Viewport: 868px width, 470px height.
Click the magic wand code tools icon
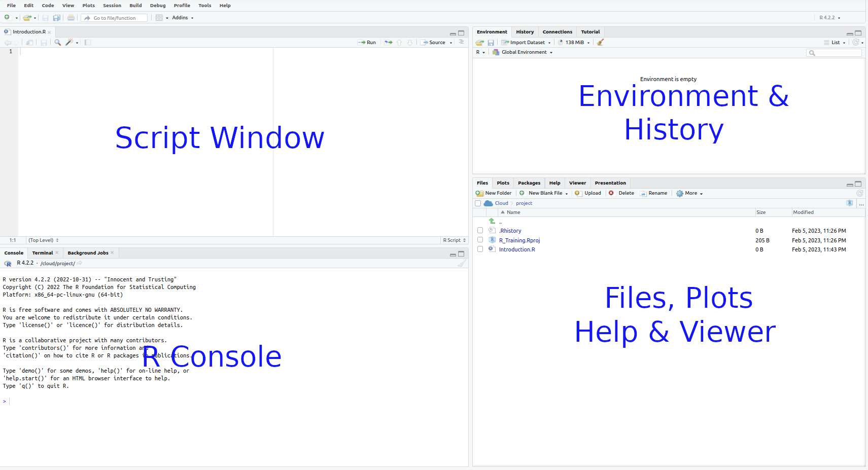tap(70, 43)
